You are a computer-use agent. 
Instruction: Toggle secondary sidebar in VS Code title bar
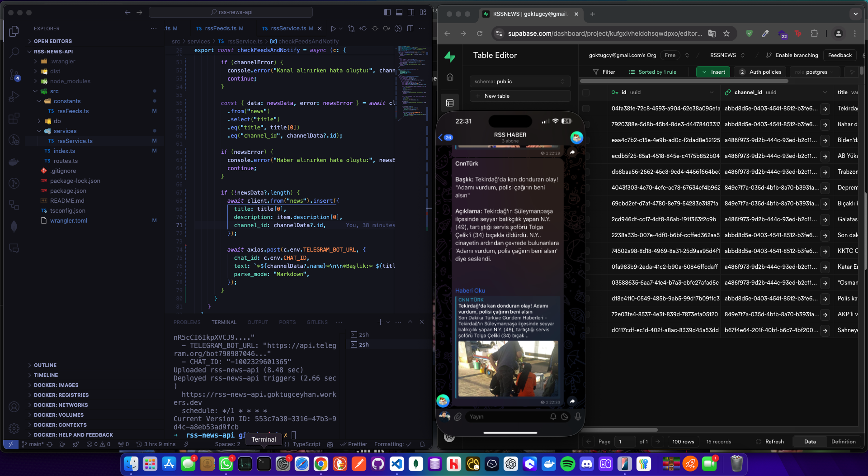(411, 12)
